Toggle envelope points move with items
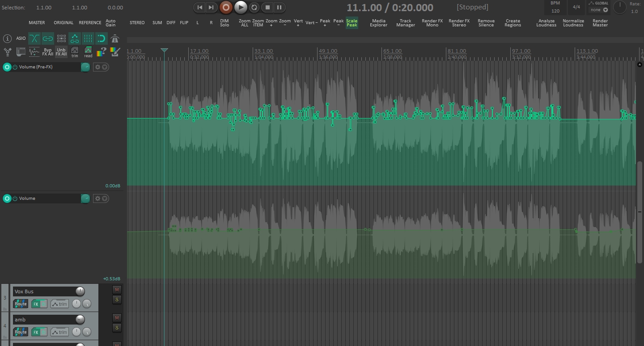The width and height of the screenshot is (644, 346). (75, 38)
